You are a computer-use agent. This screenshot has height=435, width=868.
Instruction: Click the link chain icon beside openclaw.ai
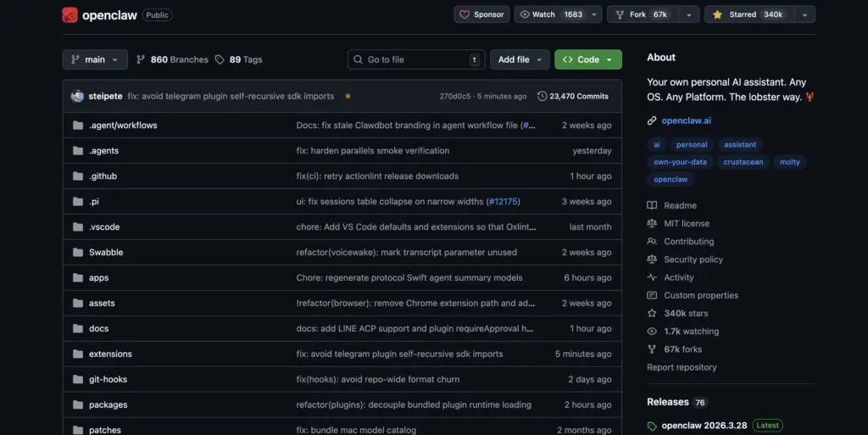click(652, 120)
